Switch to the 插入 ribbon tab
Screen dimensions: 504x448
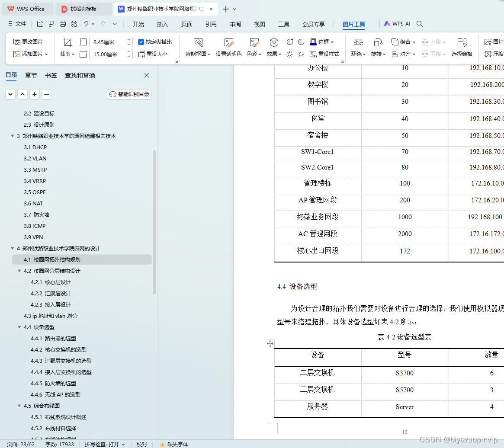tap(162, 24)
